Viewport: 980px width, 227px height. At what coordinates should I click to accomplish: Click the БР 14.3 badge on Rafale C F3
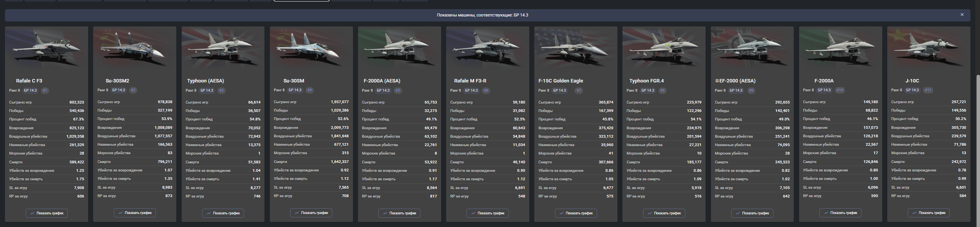pyautogui.click(x=30, y=90)
